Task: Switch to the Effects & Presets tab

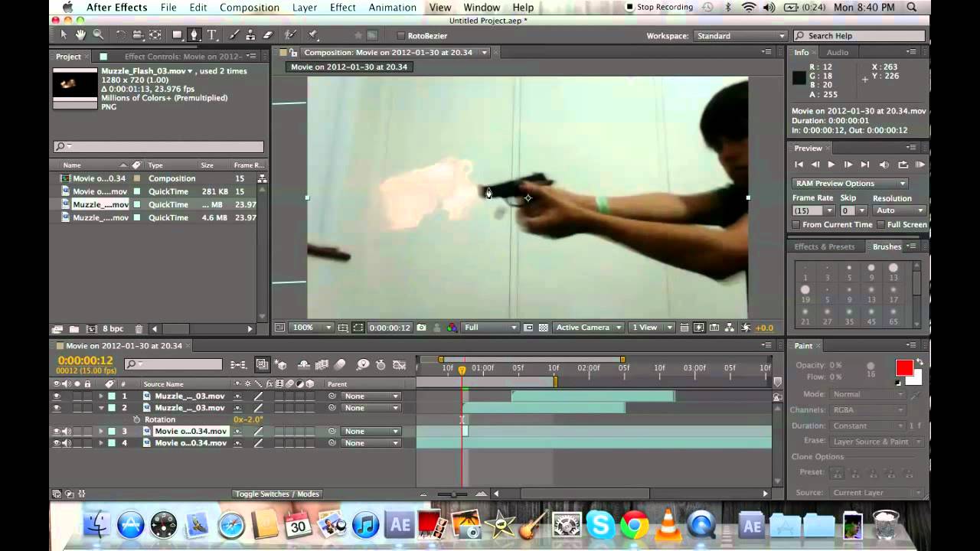Action: (825, 246)
